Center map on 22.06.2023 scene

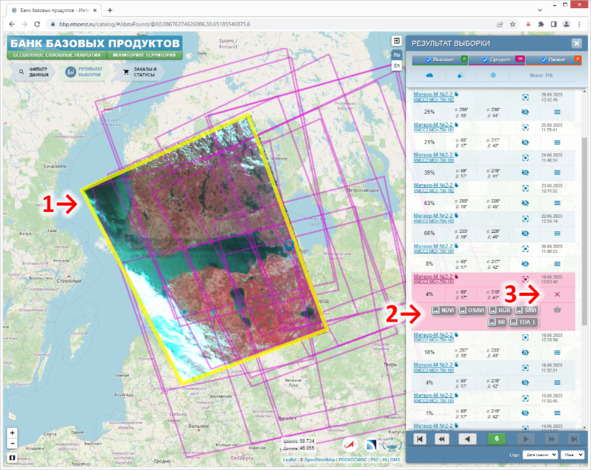coord(525,219)
